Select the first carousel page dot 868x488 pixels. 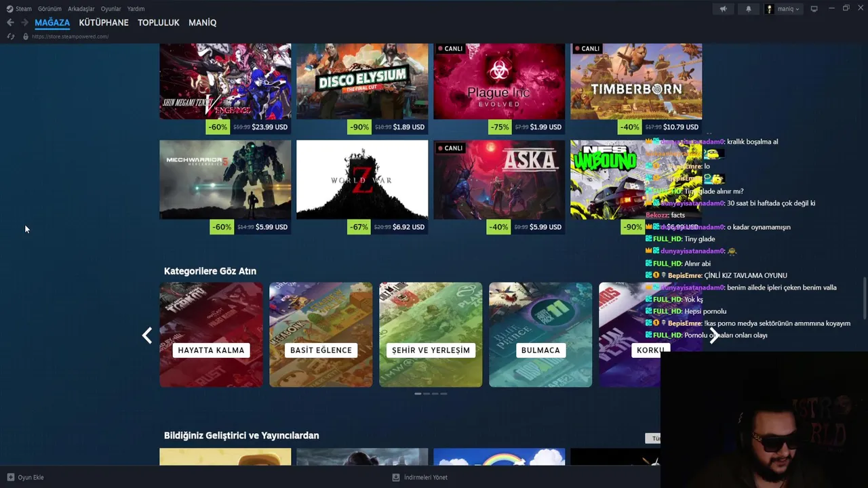[x=418, y=393]
